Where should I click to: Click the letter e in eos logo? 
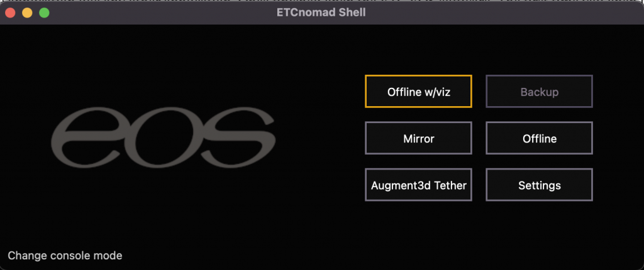pos(87,138)
